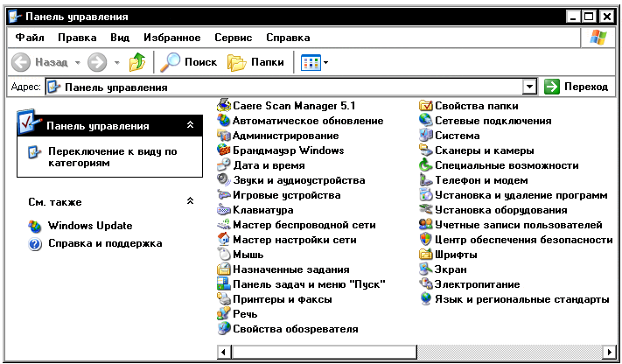The width and height of the screenshot is (622, 364).
Task: Open the Установка оборудования icon
Action: point(426,210)
